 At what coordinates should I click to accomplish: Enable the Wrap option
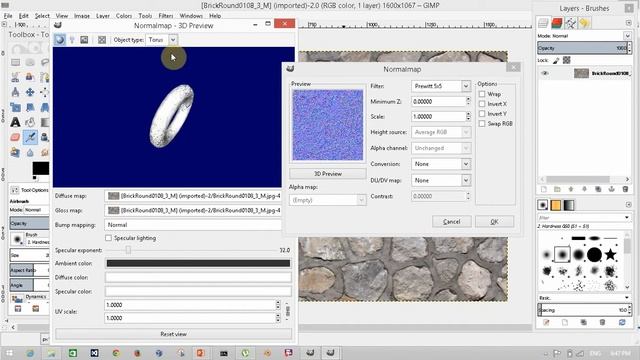pos(482,94)
